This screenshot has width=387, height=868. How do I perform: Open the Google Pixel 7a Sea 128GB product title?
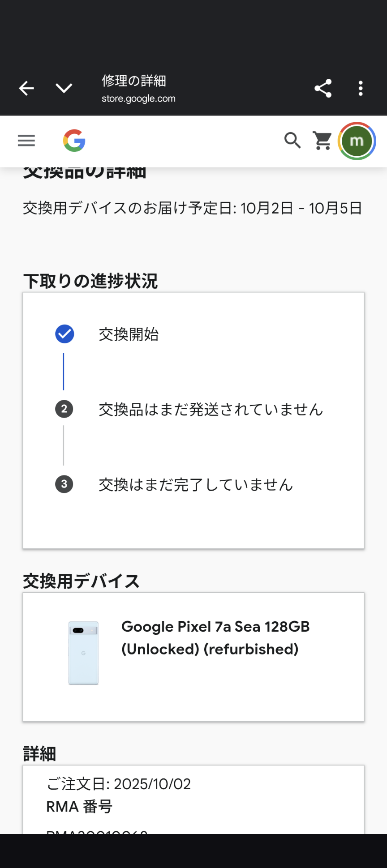[215, 637]
